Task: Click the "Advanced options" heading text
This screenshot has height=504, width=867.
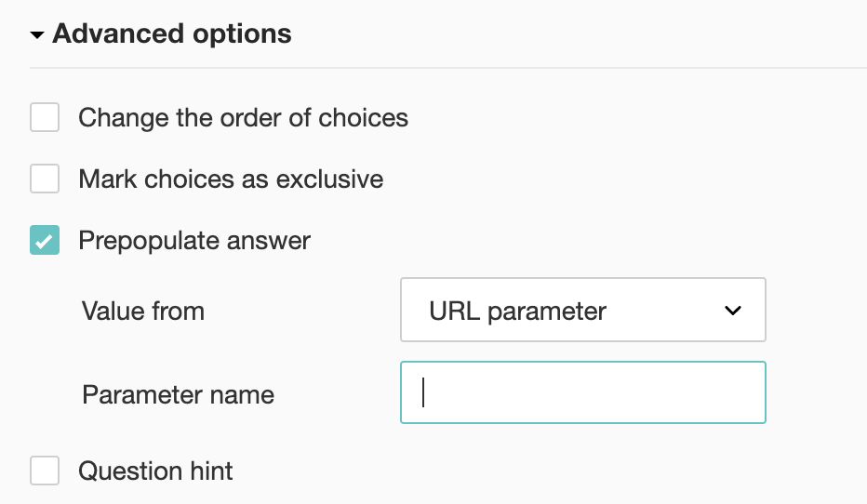Action: (171, 34)
